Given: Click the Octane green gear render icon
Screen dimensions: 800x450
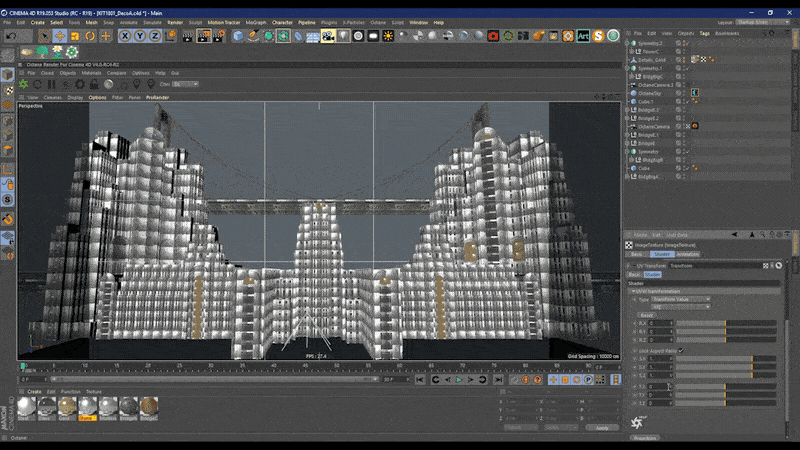Looking at the screenshot, I should coord(23,84).
